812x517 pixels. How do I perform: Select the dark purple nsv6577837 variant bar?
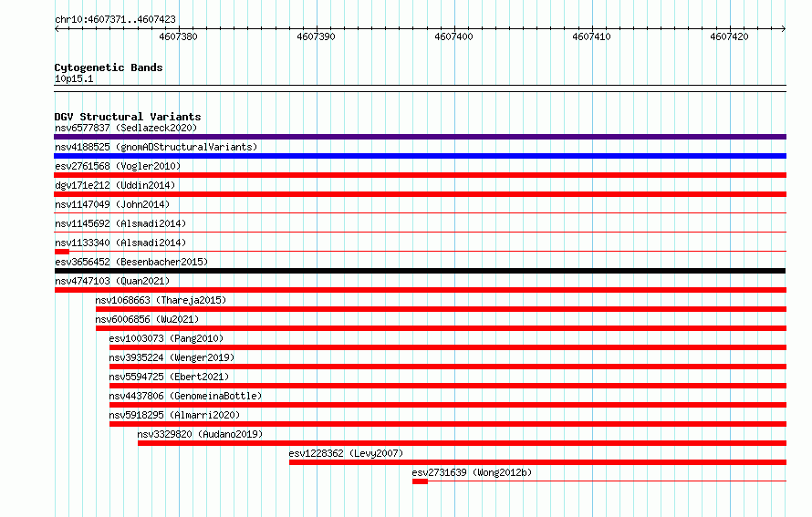click(420, 137)
